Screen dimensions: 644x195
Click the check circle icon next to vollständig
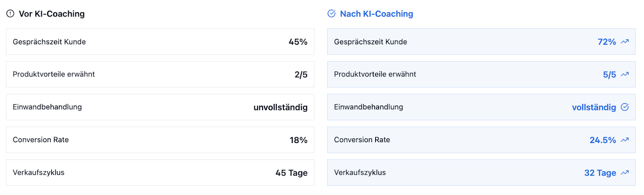(625, 107)
